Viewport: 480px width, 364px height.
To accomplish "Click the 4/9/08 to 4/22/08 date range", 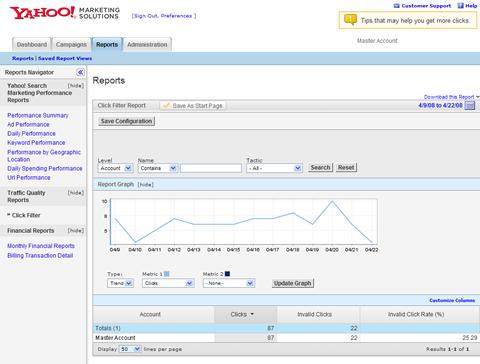I will 440,105.
